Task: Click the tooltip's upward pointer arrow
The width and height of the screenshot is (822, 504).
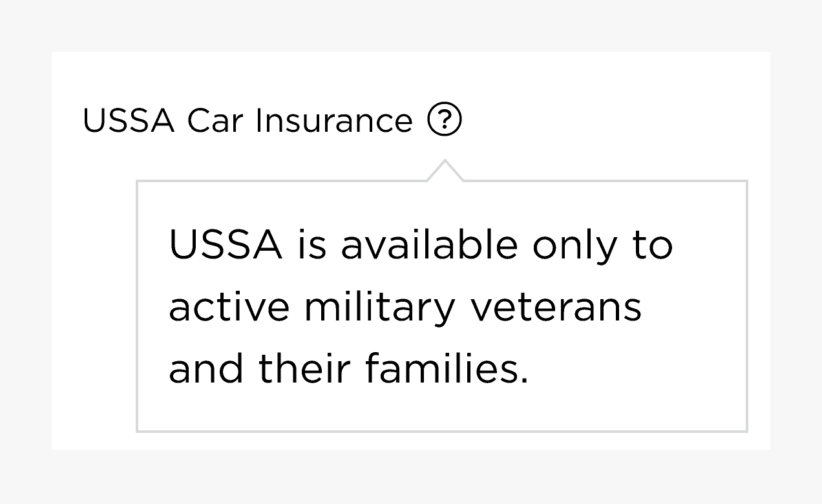Action: click(445, 172)
